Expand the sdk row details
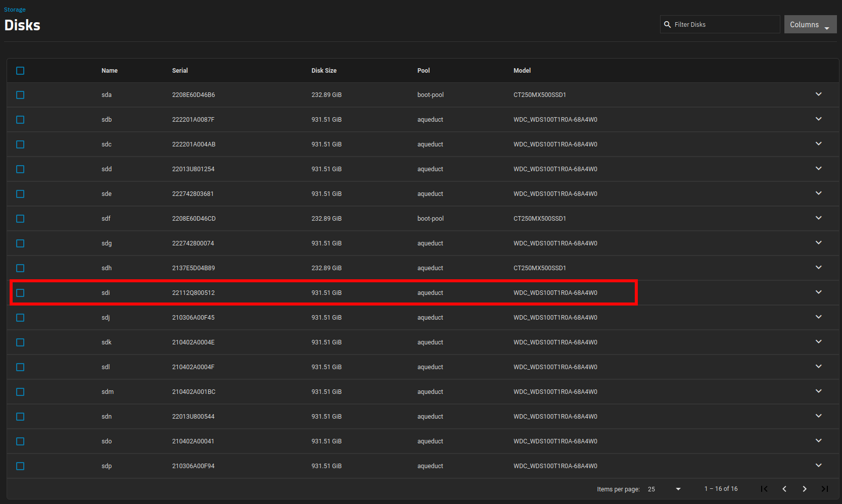 tap(818, 342)
